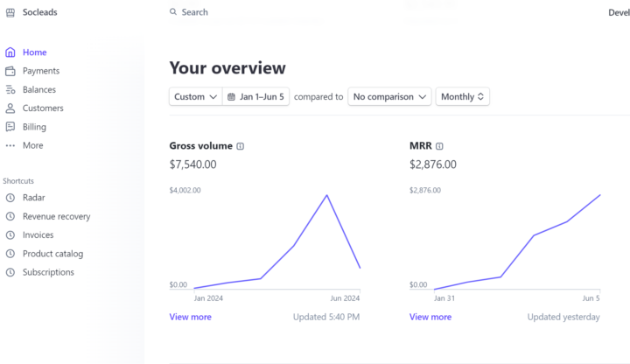Screen dimensions: 630x364
Task: Click the MRR info icon
Action: [439, 146]
